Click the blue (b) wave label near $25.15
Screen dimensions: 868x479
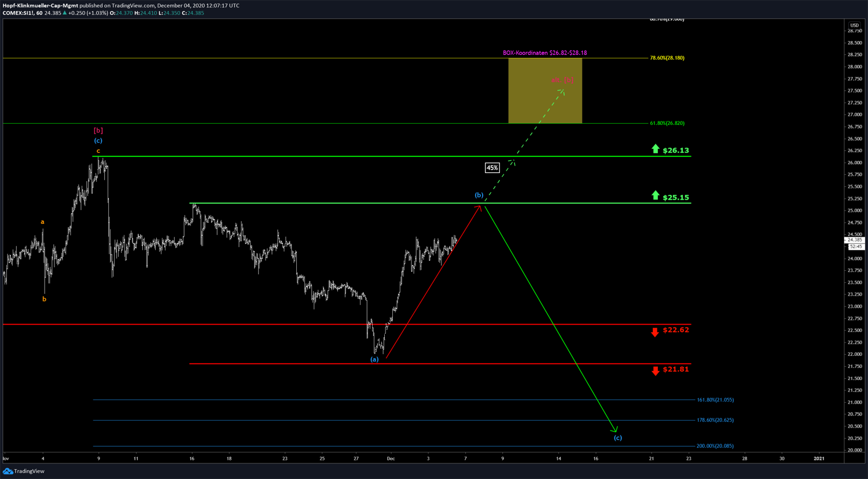[x=479, y=195]
